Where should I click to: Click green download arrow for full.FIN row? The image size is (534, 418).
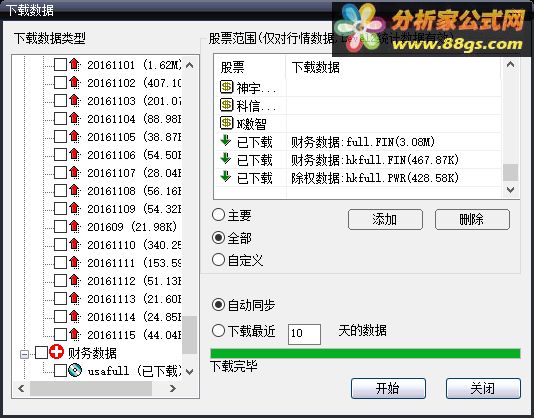[225, 141]
